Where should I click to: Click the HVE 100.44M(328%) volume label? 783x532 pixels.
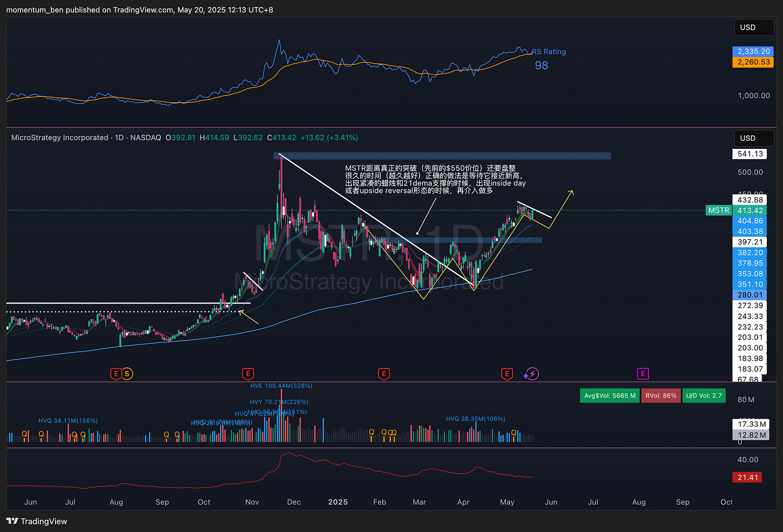[x=281, y=386]
